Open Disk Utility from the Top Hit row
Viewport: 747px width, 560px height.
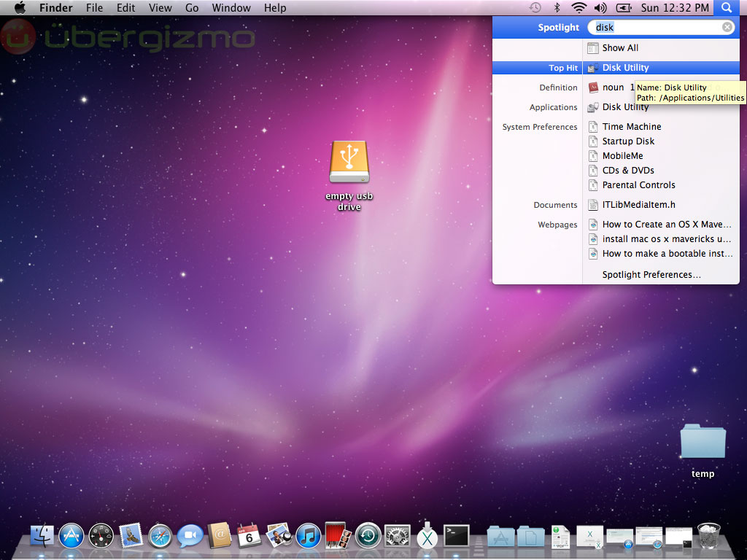(625, 68)
